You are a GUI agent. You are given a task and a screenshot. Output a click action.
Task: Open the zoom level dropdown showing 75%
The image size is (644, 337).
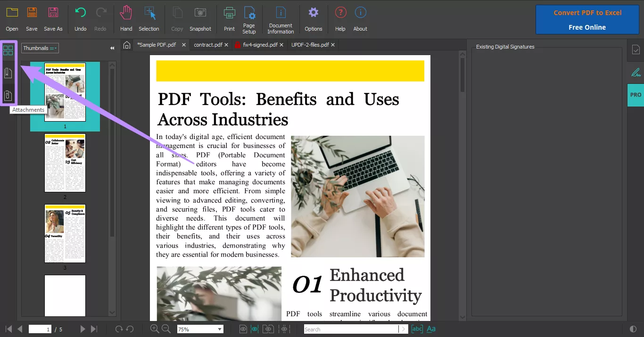click(x=219, y=329)
